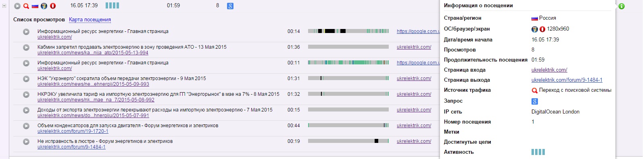This screenshot has height=159, width=644.
Task: Click the Russia flag icon in header
Action: 35,6
